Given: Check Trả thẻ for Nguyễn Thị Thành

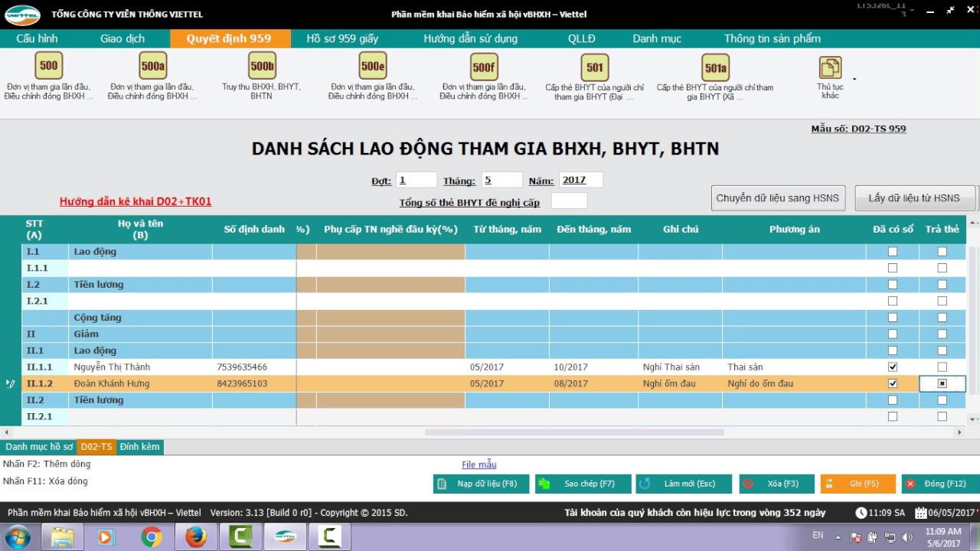Looking at the screenshot, I should pyautogui.click(x=942, y=367).
